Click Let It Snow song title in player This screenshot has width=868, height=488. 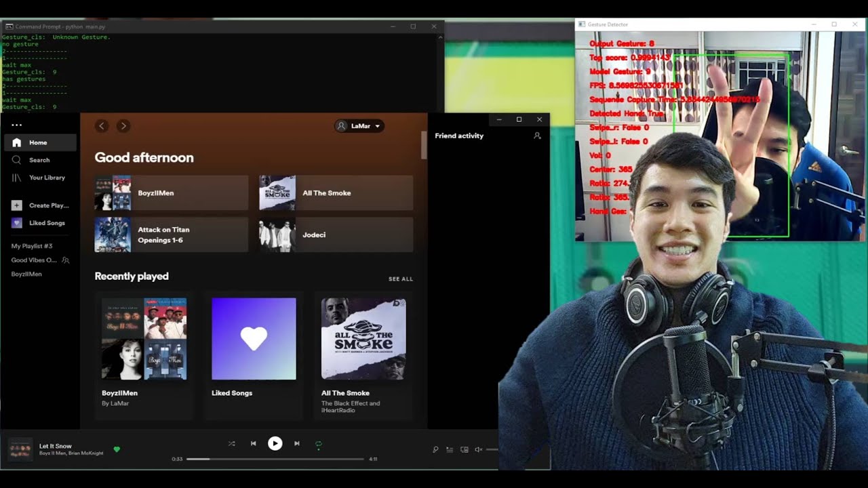point(55,446)
